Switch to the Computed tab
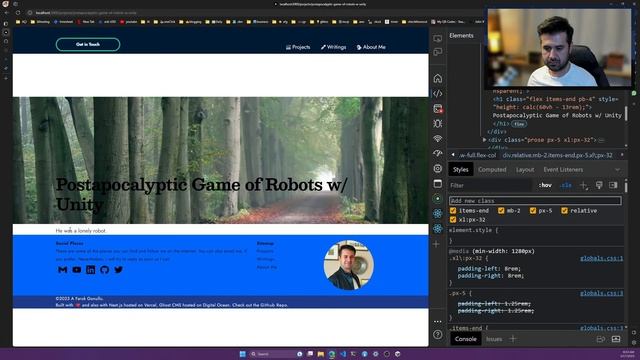 pyautogui.click(x=492, y=170)
